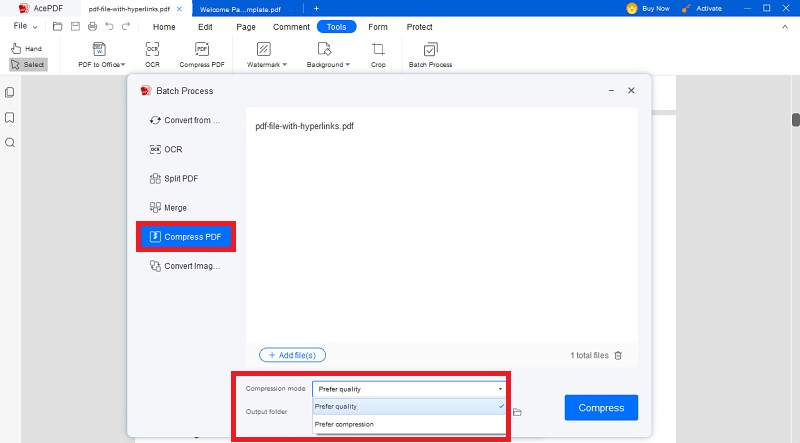Click the open folder icon in quick access toolbar

click(58, 27)
